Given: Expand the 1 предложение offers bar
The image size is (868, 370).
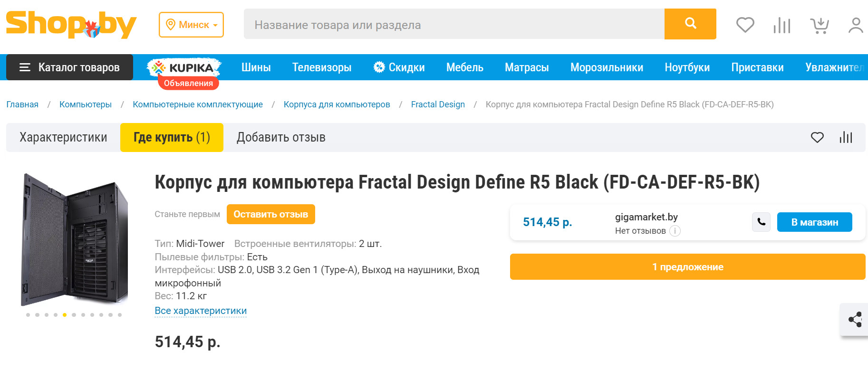Looking at the screenshot, I should pyautogui.click(x=687, y=267).
